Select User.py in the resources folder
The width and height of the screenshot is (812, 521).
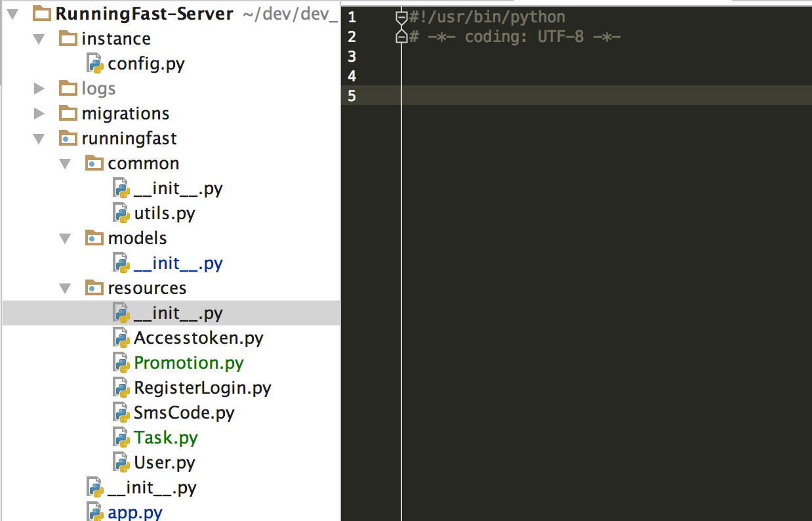(164, 463)
